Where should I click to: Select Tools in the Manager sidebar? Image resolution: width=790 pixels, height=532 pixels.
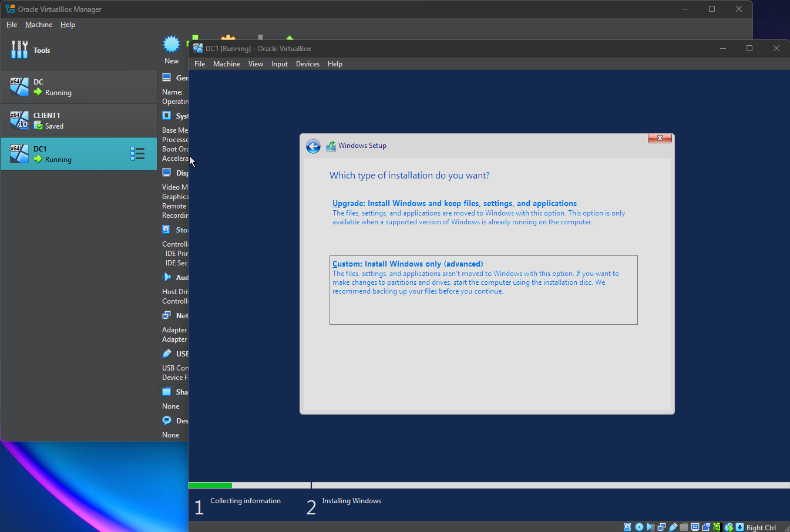pos(79,50)
